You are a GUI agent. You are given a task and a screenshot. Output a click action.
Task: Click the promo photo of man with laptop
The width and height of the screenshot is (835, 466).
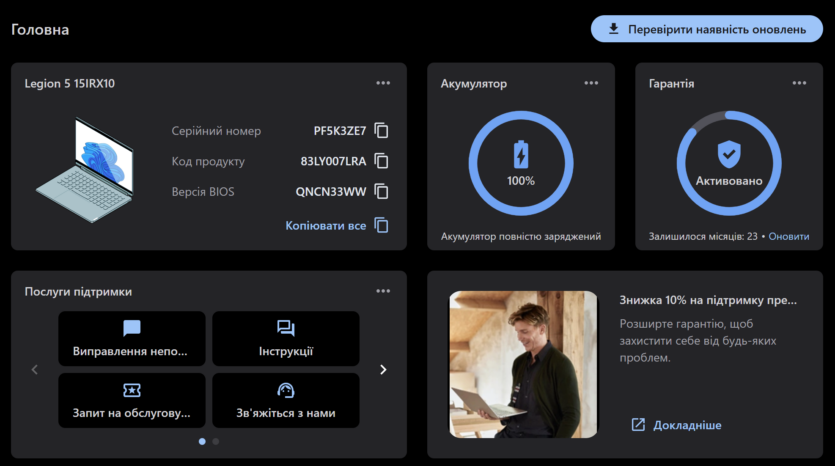coord(523,364)
